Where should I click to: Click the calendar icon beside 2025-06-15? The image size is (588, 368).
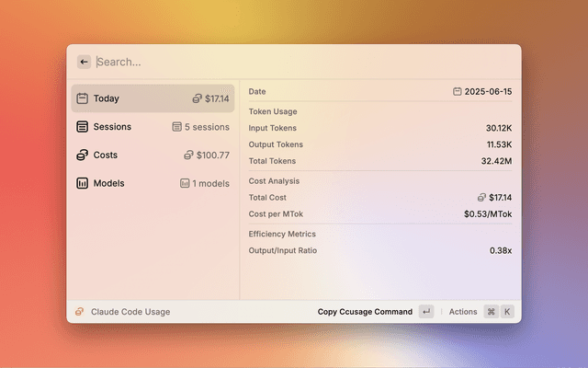458,92
